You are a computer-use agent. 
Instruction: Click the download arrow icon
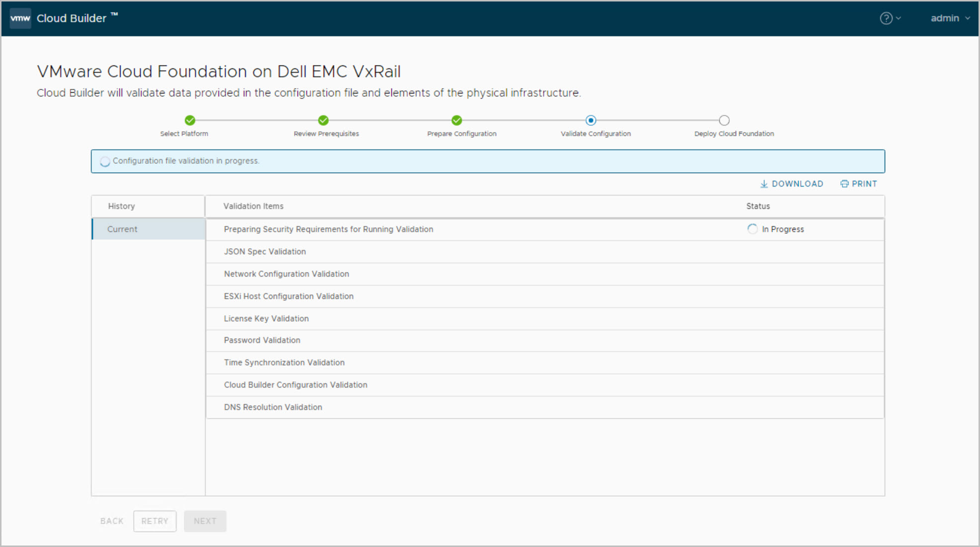pos(764,184)
